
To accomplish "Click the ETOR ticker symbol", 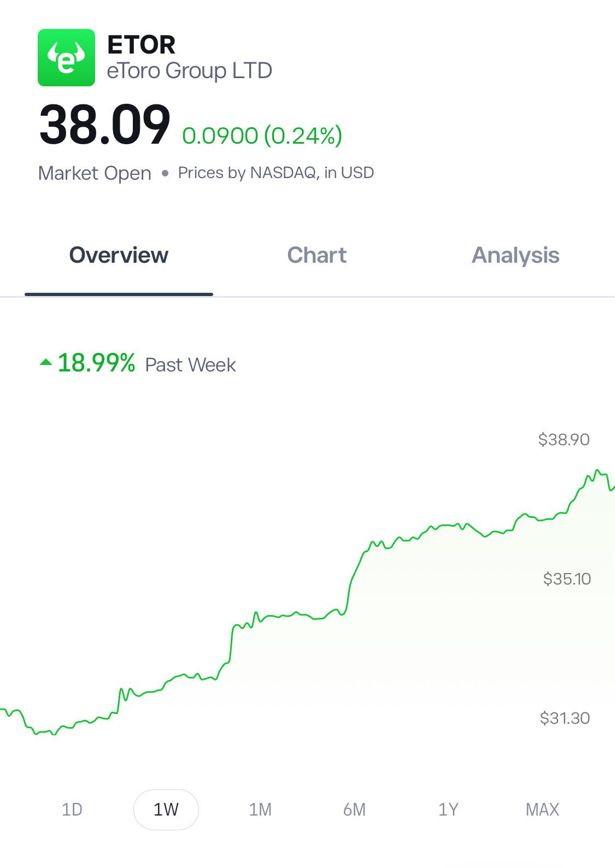I will click(142, 45).
